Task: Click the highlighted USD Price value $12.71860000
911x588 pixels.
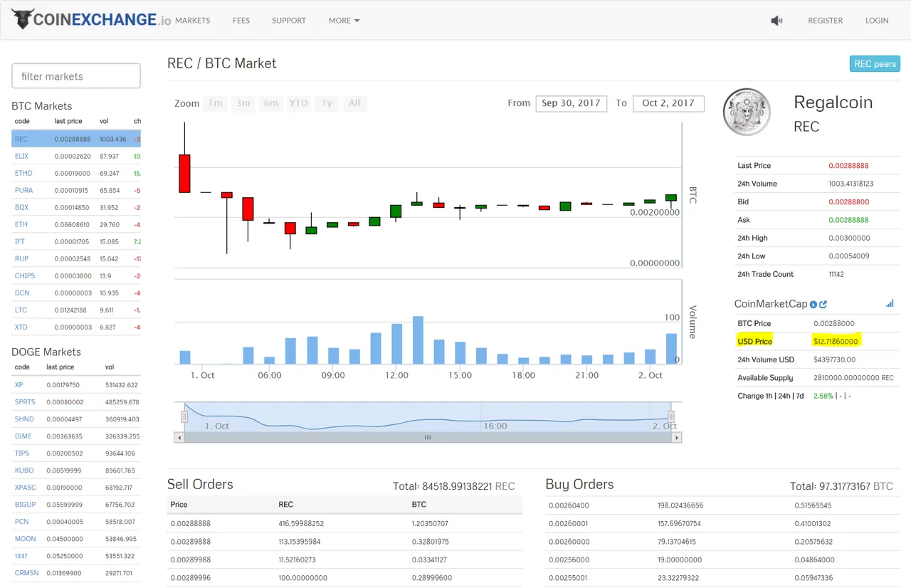Action: tap(836, 341)
